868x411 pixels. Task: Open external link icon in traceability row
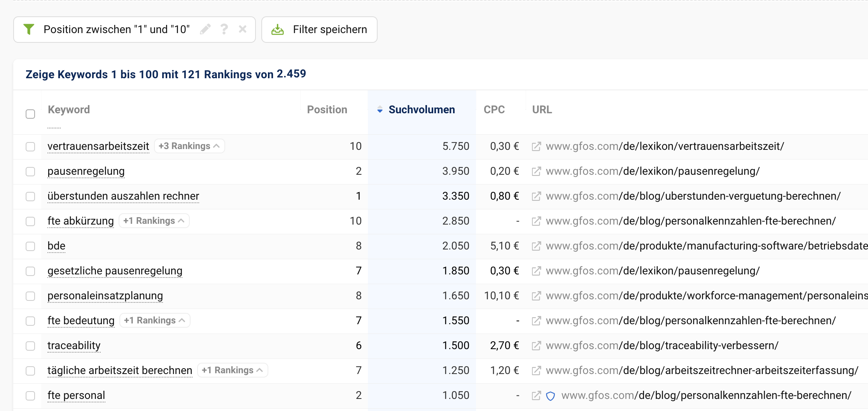[x=536, y=346]
